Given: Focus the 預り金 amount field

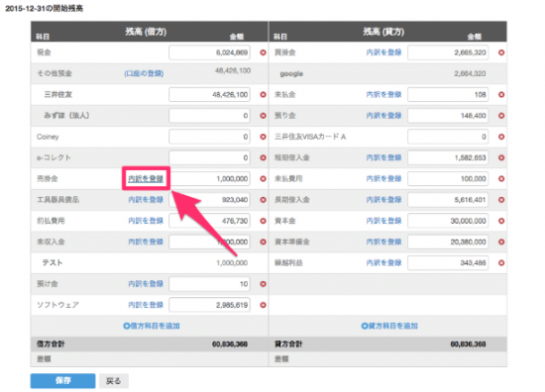Looking at the screenshot, I should pos(448,116).
